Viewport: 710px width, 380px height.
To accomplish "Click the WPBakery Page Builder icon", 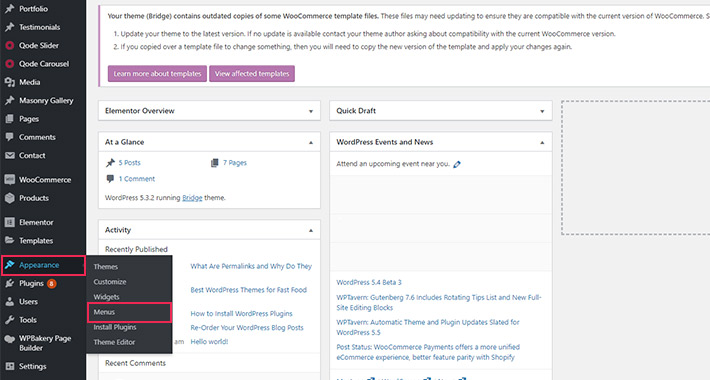I will click(10, 339).
